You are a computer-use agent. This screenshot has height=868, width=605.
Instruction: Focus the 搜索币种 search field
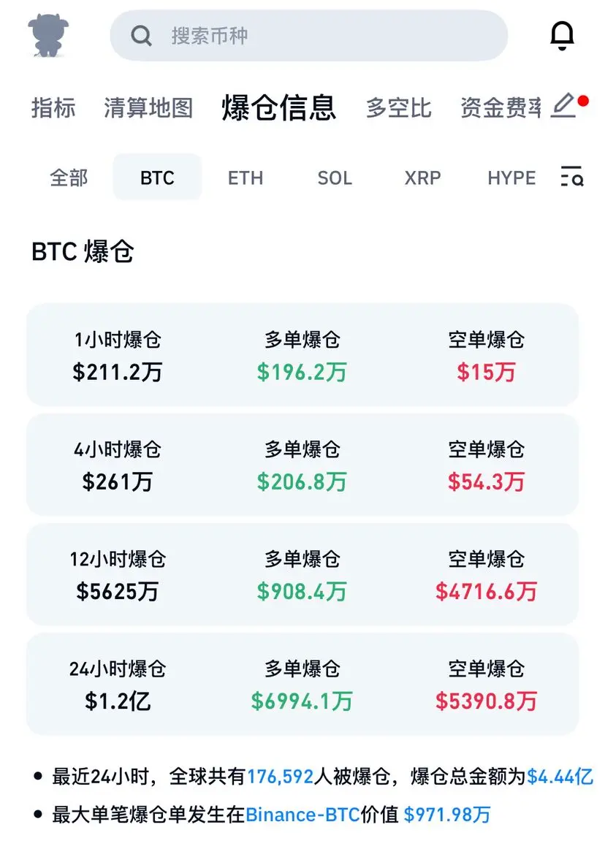tap(309, 36)
